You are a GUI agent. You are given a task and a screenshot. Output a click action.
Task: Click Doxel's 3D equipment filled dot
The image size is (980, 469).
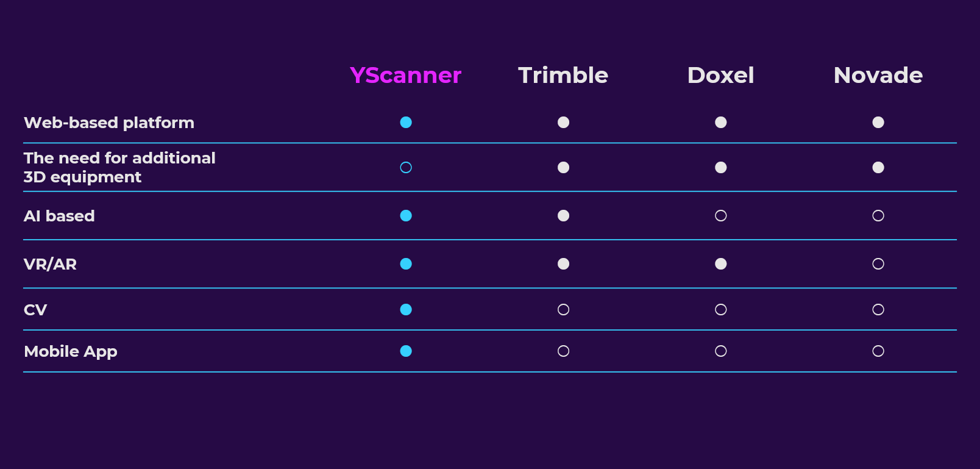(720, 167)
